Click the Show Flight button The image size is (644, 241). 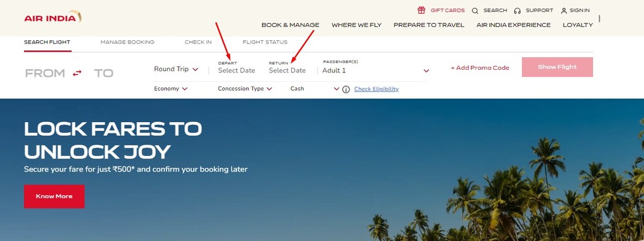click(x=557, y=67)
